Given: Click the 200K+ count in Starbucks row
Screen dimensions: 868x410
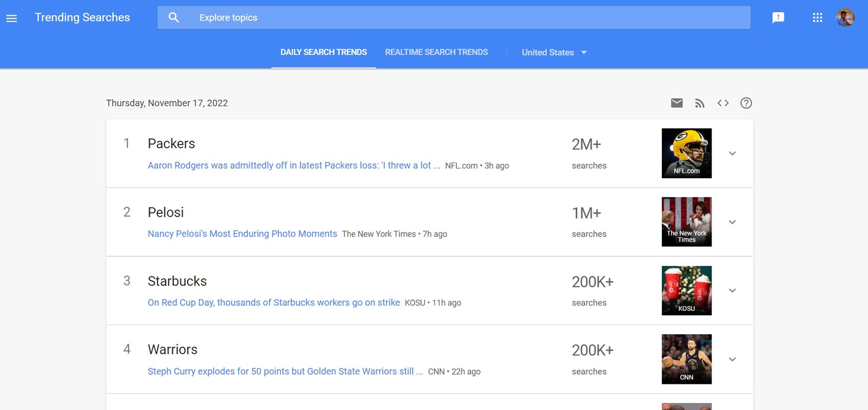Looking at the screenshot, I should pyautogui.click(x=593, y=282).
